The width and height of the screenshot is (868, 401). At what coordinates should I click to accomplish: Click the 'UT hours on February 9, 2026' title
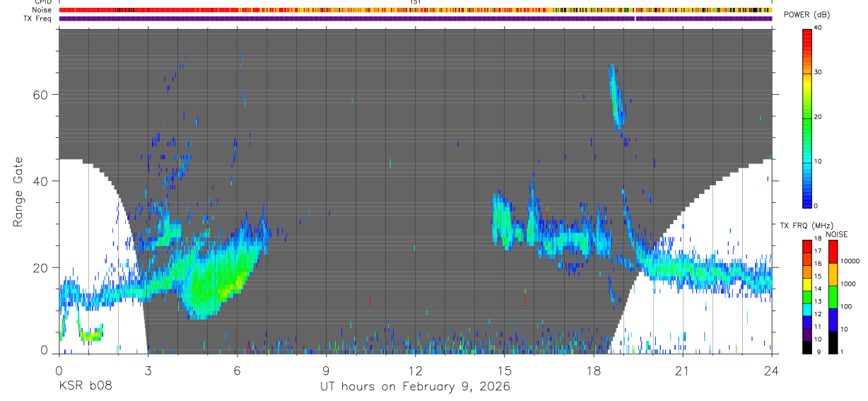pyautogui.click(x=416, y=386)
